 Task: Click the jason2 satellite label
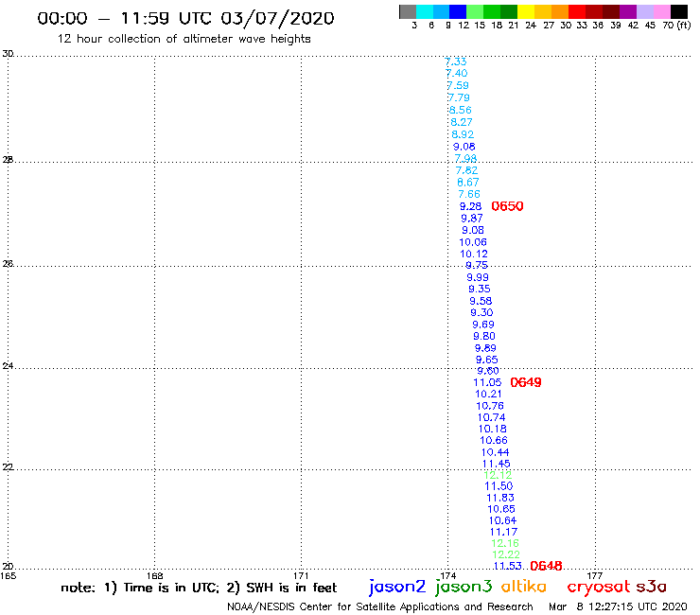click(x=397, y=587)
